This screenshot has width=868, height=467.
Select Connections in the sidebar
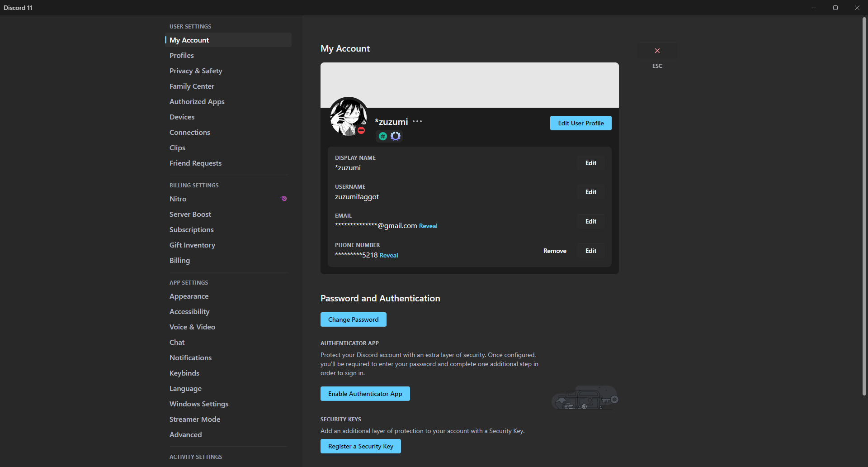click(228, 132)
